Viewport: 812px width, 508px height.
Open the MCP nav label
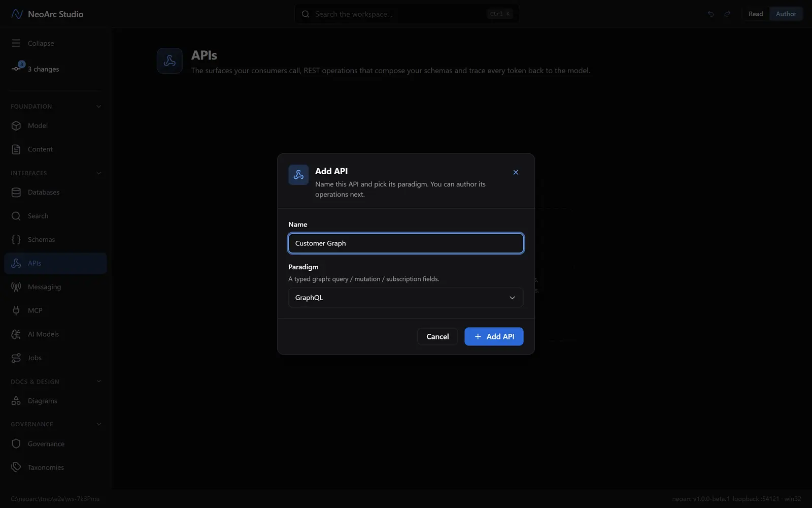(35, 310)
